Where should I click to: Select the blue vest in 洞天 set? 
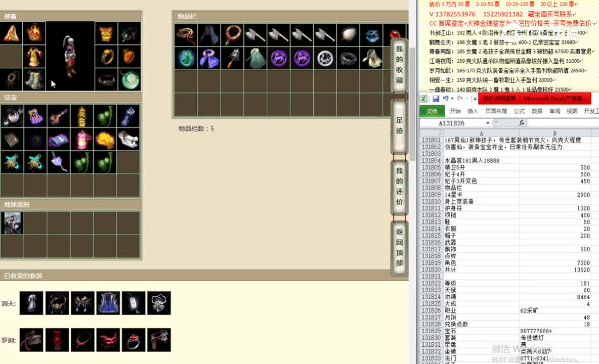point(108,303)
